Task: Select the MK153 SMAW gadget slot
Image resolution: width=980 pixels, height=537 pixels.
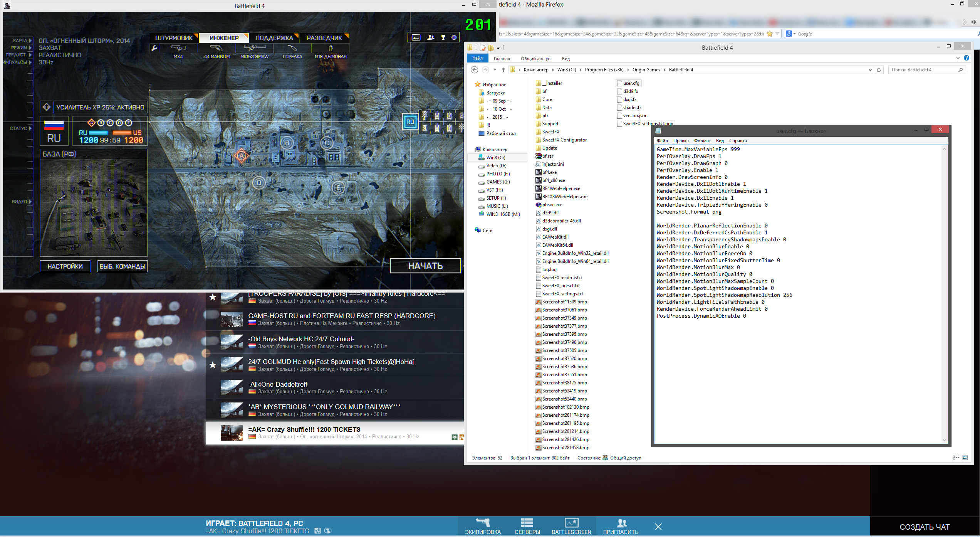Action: tap(254, 49)
